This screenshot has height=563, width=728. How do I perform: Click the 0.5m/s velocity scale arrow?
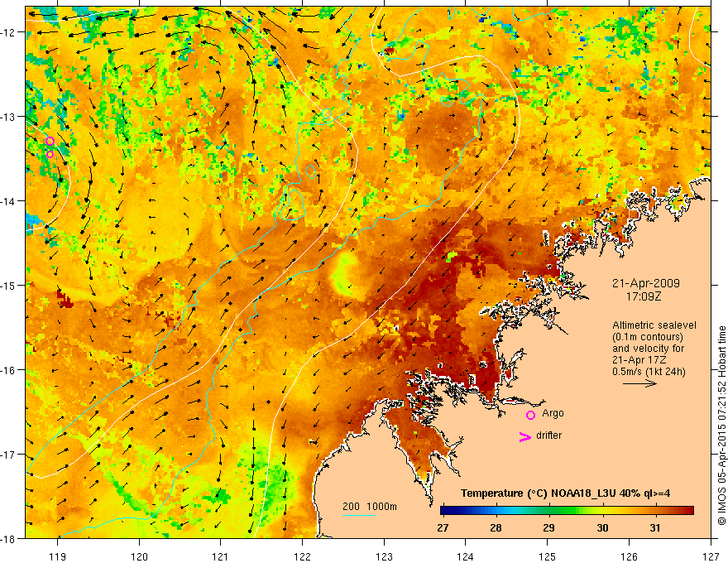tap(639, 383)
